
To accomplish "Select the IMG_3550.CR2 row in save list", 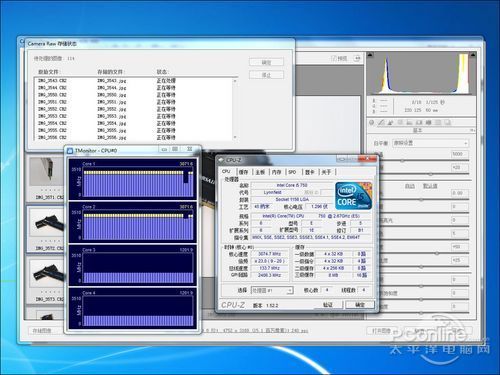I will point(133,95).
